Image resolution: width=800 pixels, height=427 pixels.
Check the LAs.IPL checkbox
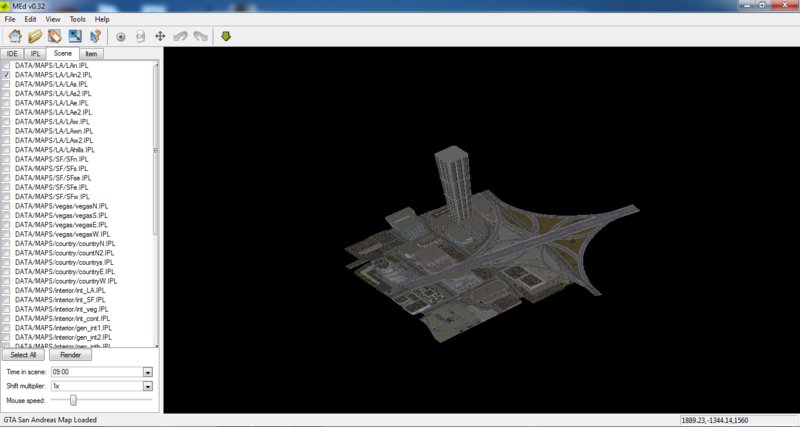pyautogui.click(x=6, y=84)
